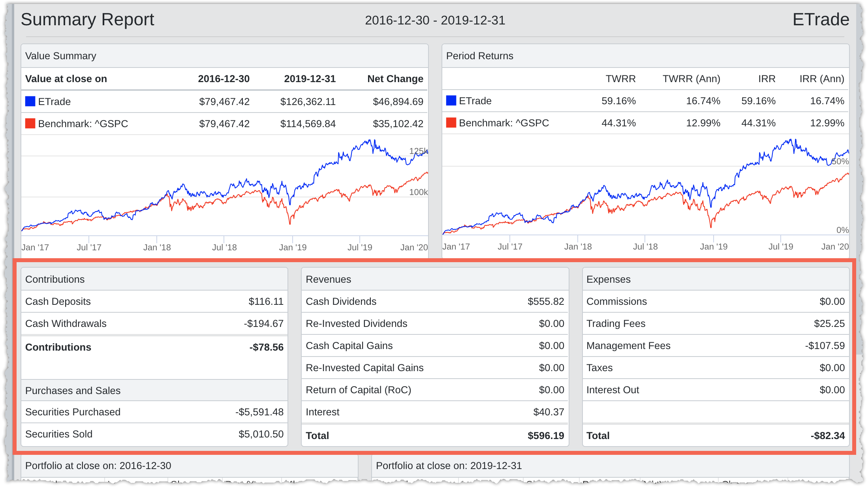Select Cash Dividends amount $555.82
Image resolution: width=868 pixels, height=488 pixels.
[546, 301]
